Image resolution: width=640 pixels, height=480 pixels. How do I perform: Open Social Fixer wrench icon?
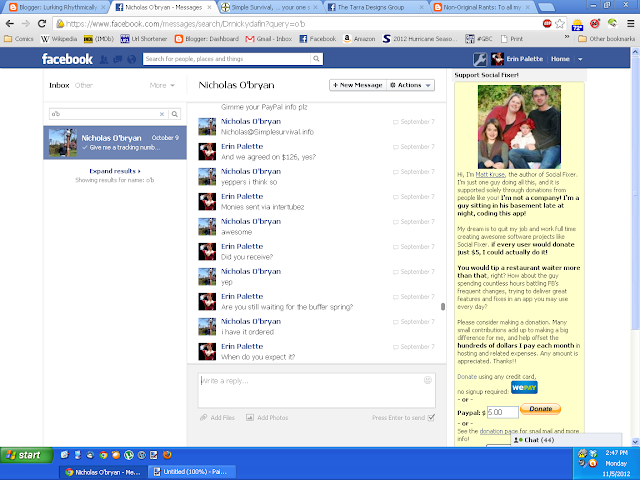480,59
